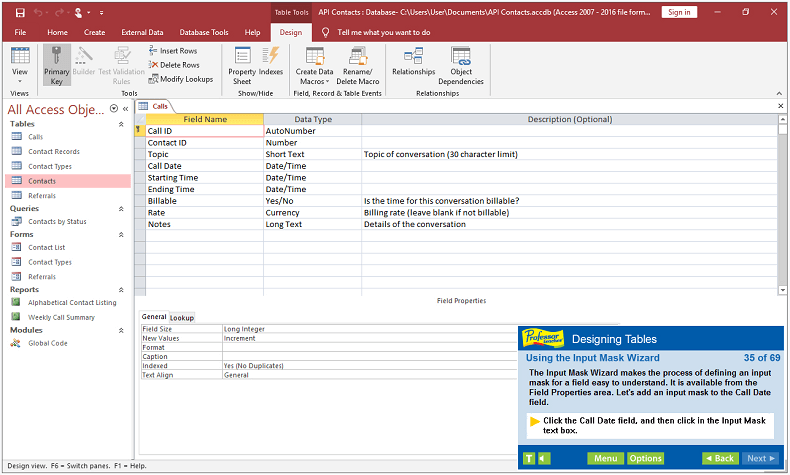The width and height of the screenshot is (790, 475).
Task: Switch to the Database Tools tab
Action: pyautogui.click(x=204, y=32)
